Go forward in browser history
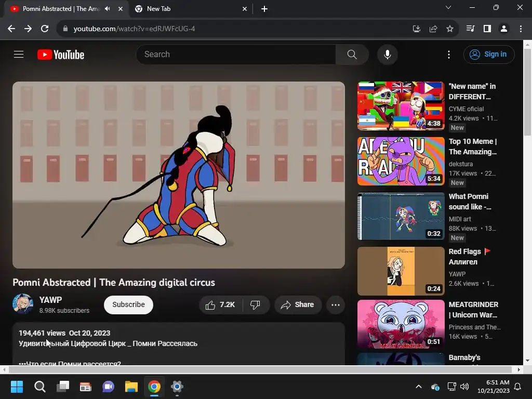The image size is (532, 399). click(28, 29)
